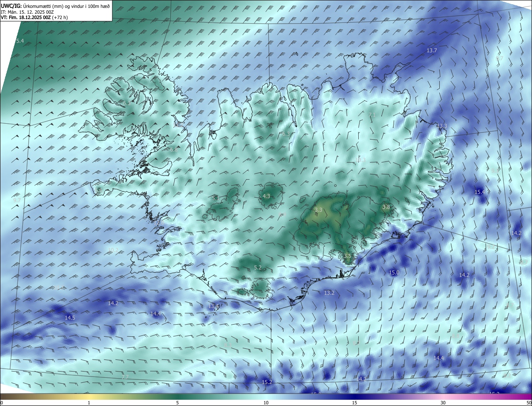Click the "4.3" value label
The height and width of the screenshot is (406, 532).
click(x=266, y=196)
